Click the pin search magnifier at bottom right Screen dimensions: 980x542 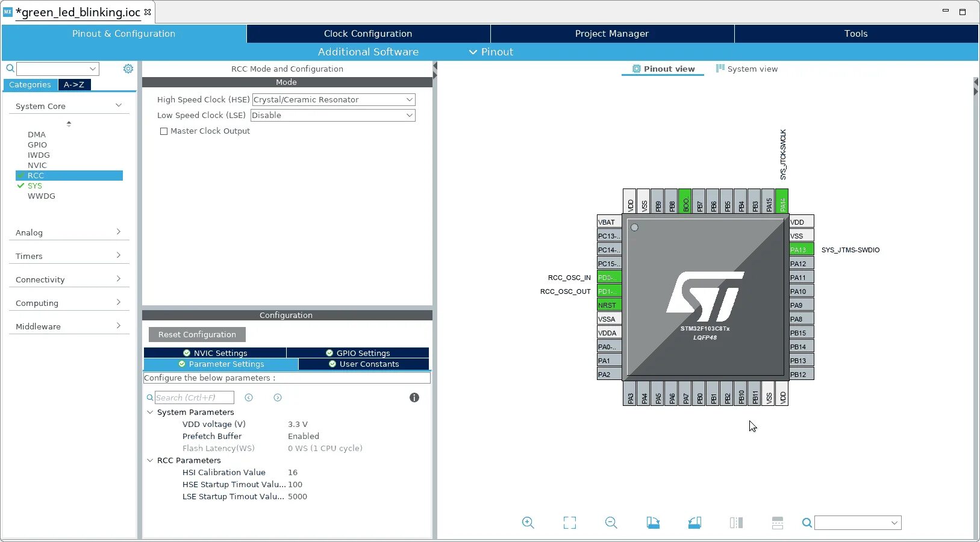pos(807,523)
